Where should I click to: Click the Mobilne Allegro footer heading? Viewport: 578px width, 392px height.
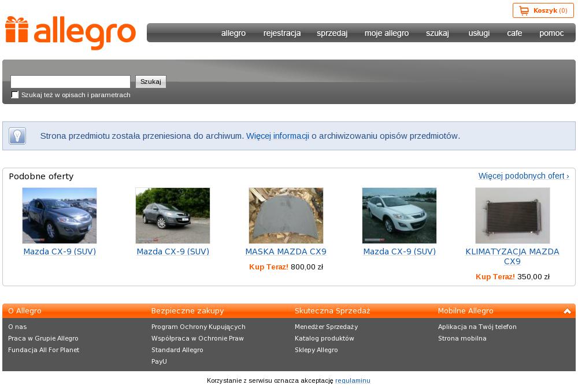pos(465,311)
